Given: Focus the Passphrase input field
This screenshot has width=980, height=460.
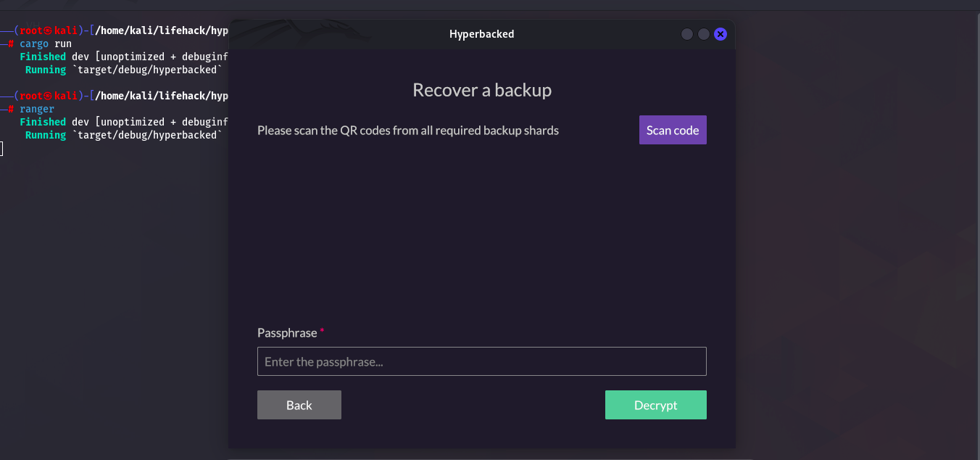Looking at the screenshot, I should point(481,361).
